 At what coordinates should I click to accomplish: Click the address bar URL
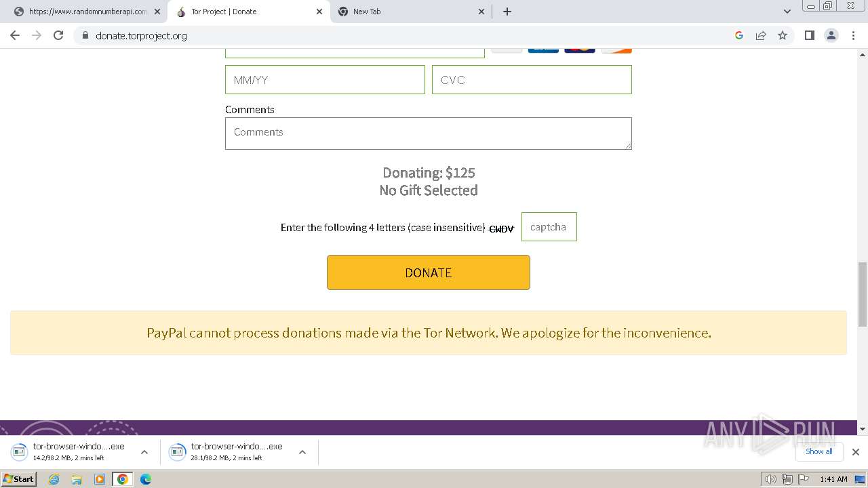pyautogui.click(x=141, y=35)
